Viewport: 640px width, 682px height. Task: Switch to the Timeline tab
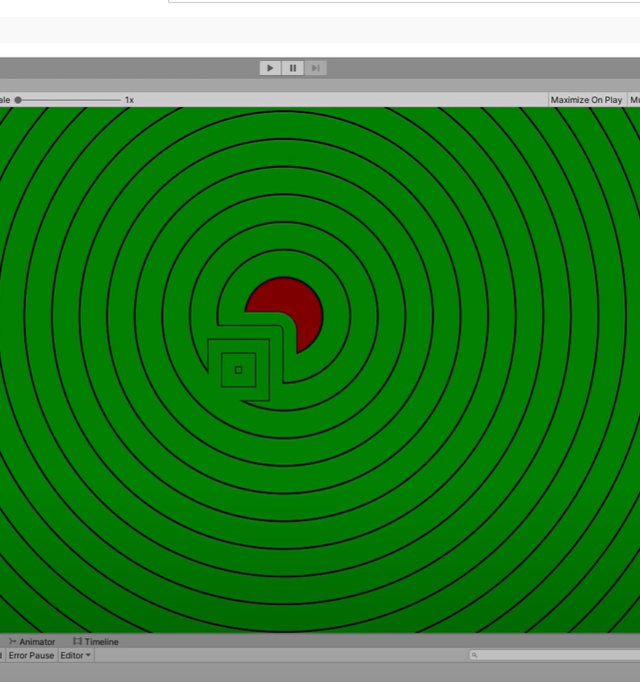[x=96, y=642]
